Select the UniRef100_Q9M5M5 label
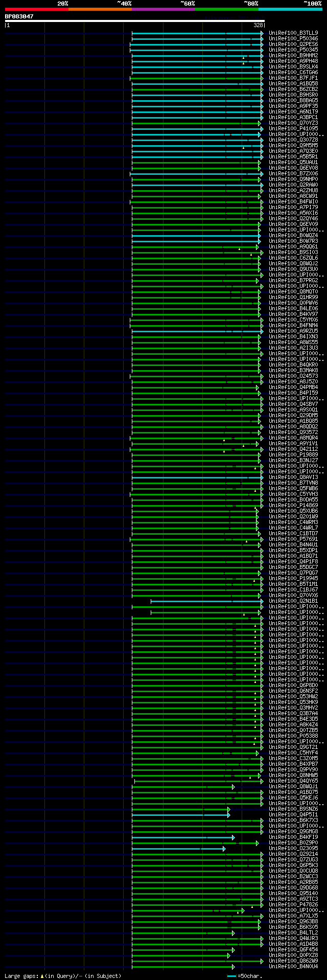 coord(293,145)
